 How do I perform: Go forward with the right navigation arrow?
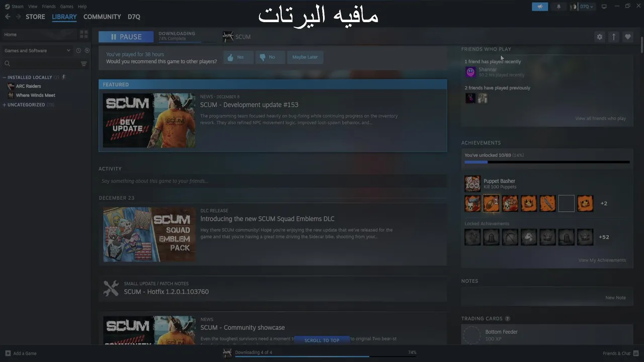pyautogui.click(x=18, y=17)
